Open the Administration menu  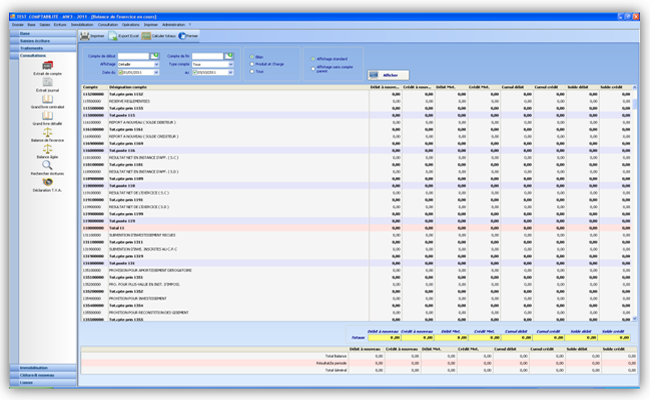(173, 25)
